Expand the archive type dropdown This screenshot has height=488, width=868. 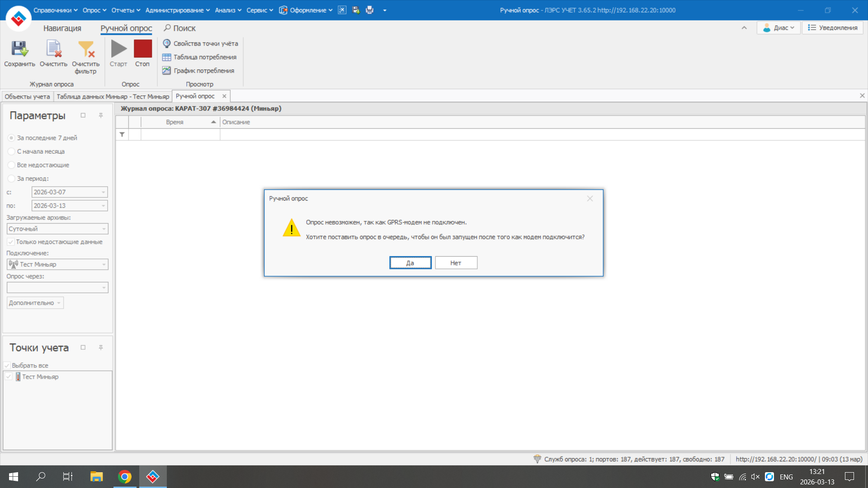(104, 229)
